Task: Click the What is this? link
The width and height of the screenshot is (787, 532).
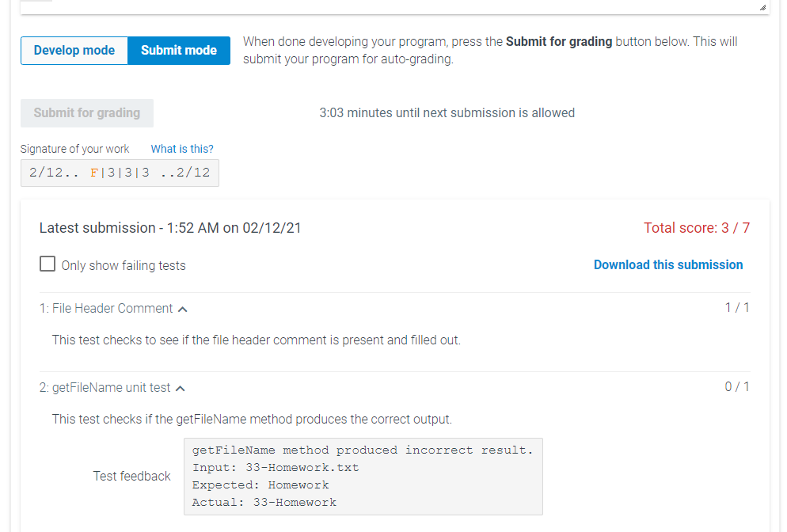Action: [181, 149]
